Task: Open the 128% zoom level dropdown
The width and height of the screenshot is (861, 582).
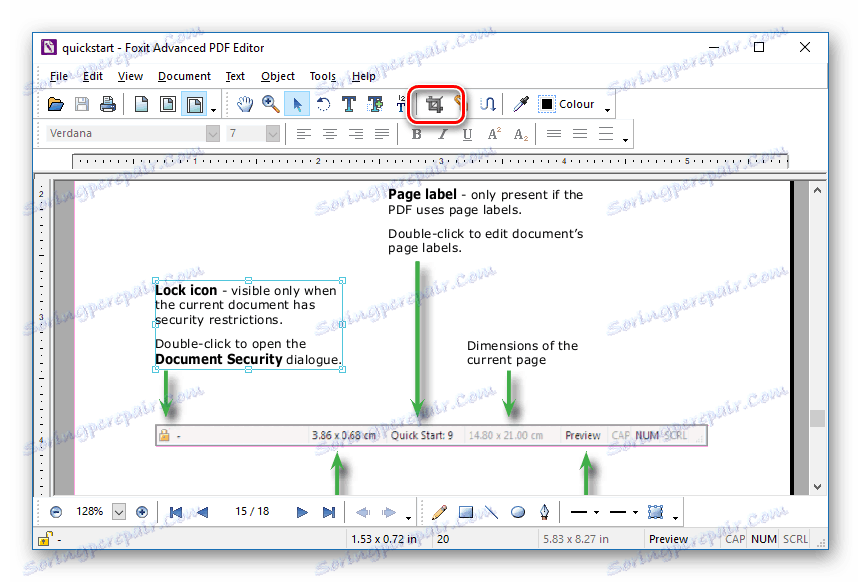Action: coord(119,512)
